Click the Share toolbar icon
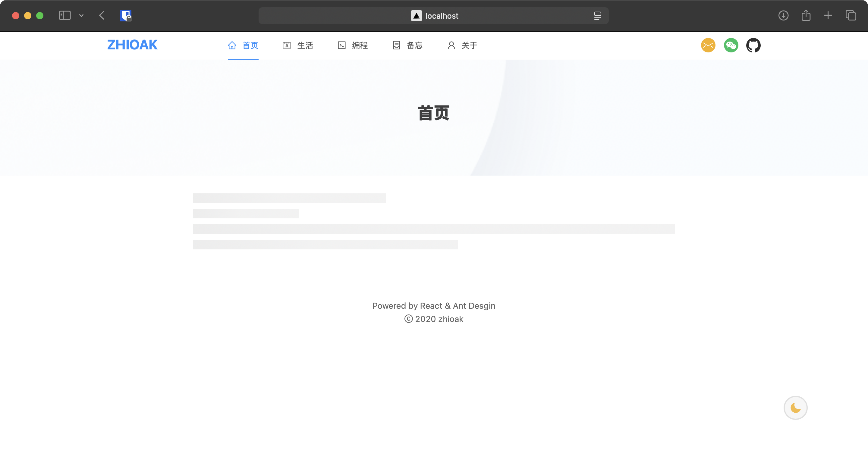The width and height of the screenshot is (868, 450). (806, 15)
